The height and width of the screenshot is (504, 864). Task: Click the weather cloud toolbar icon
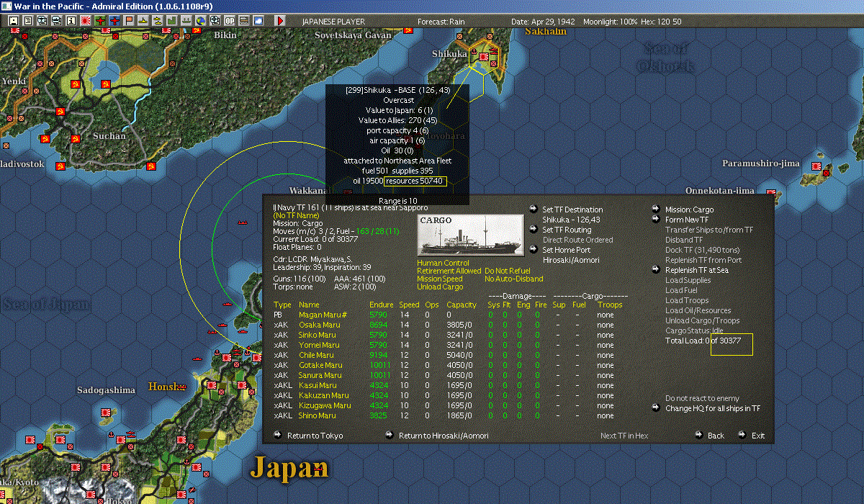click(258, 21)
